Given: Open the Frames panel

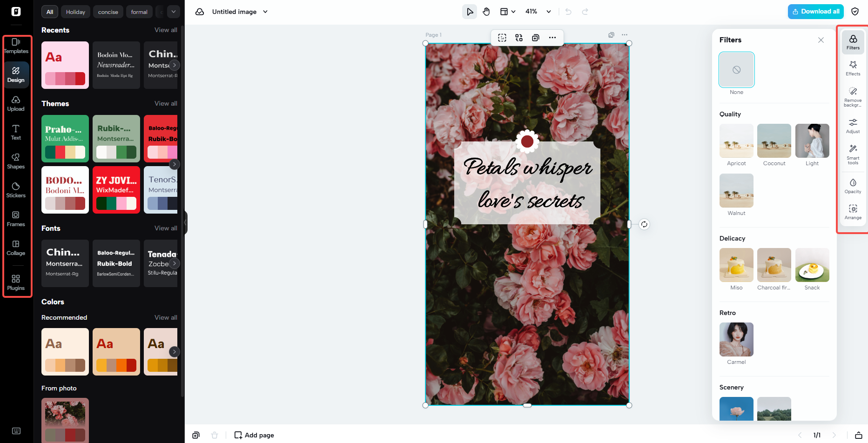Looking at the screenshot, I should pyautogui.click(x=16, y=219).
